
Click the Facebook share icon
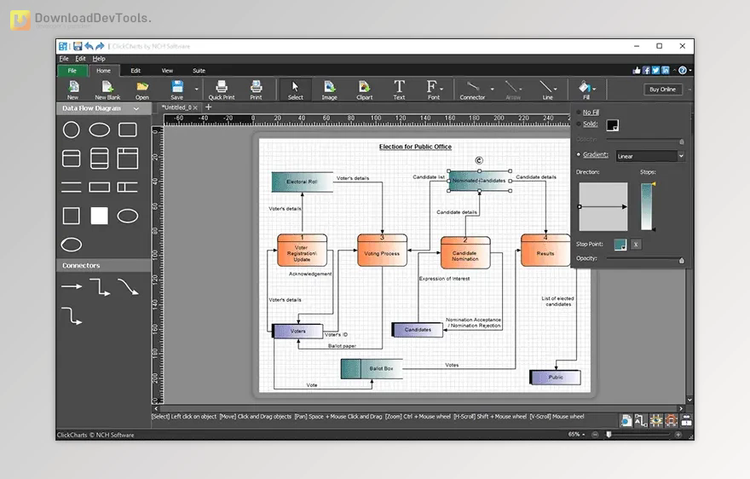coord(646,70)
